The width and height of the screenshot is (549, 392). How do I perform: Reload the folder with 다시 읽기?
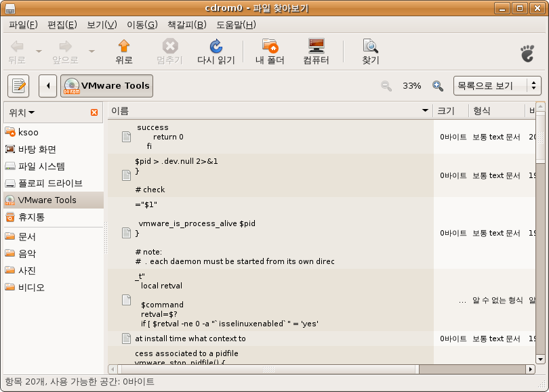pyautogui.click(x=216, y=51)
